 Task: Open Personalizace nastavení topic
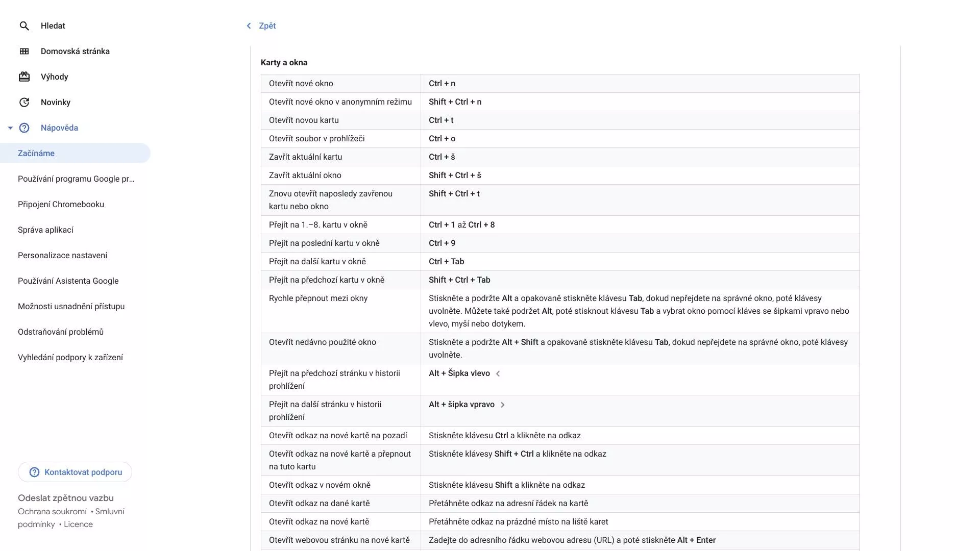click(62, 255)
